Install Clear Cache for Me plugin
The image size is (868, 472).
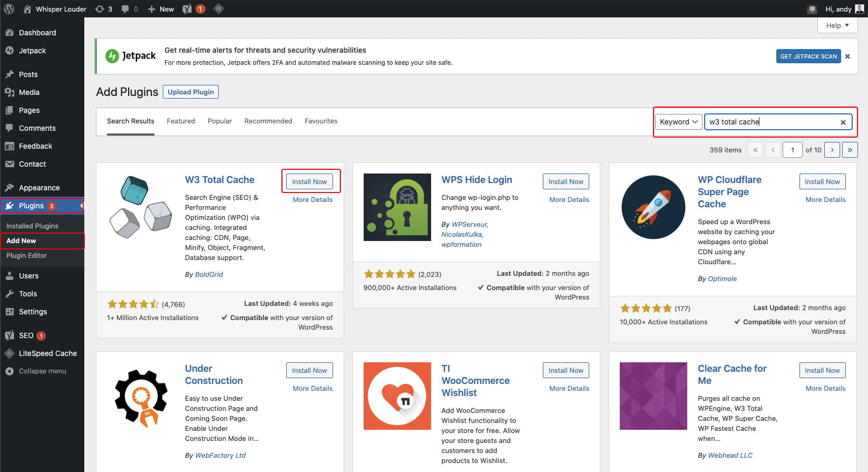click(822, 370)
